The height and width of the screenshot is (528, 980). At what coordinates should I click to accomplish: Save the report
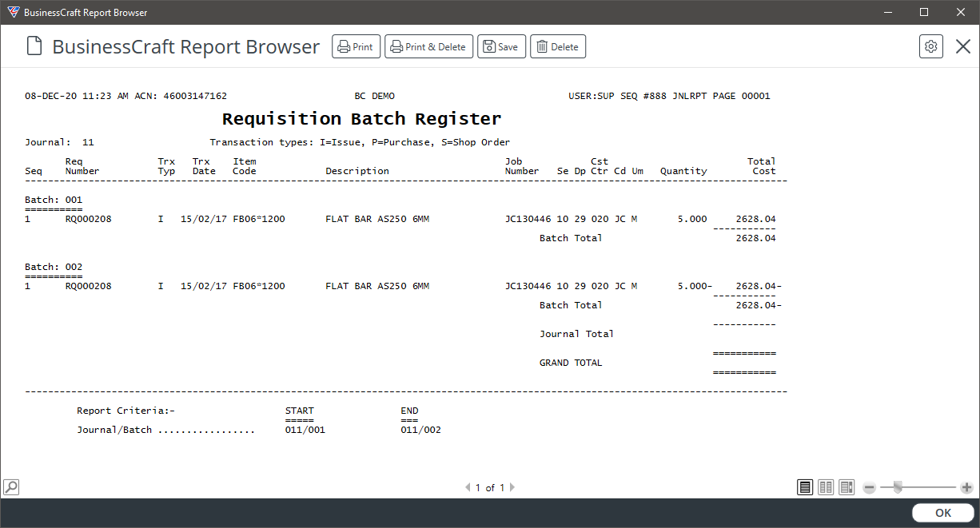click(x=502, y=46)
